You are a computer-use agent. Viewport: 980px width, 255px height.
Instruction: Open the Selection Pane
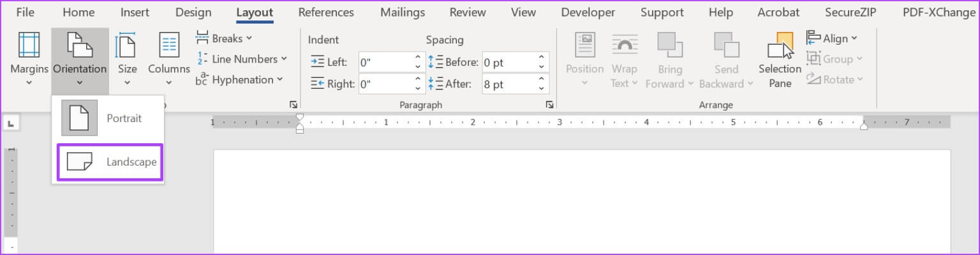tap(780, 60)
